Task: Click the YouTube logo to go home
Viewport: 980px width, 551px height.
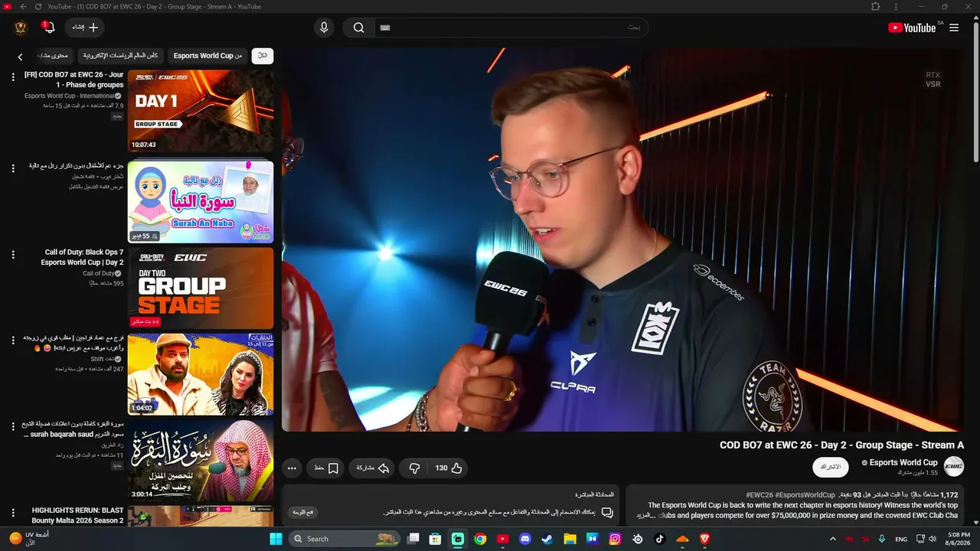Action: pos(912,28)
